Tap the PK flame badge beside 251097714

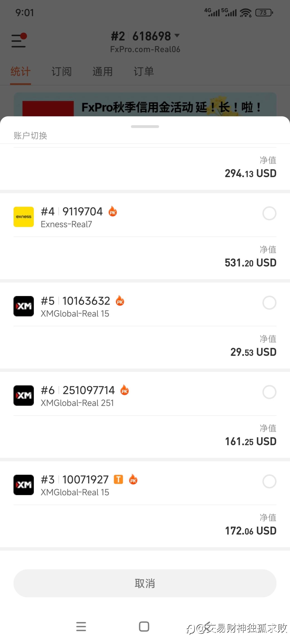pos(125,390)
